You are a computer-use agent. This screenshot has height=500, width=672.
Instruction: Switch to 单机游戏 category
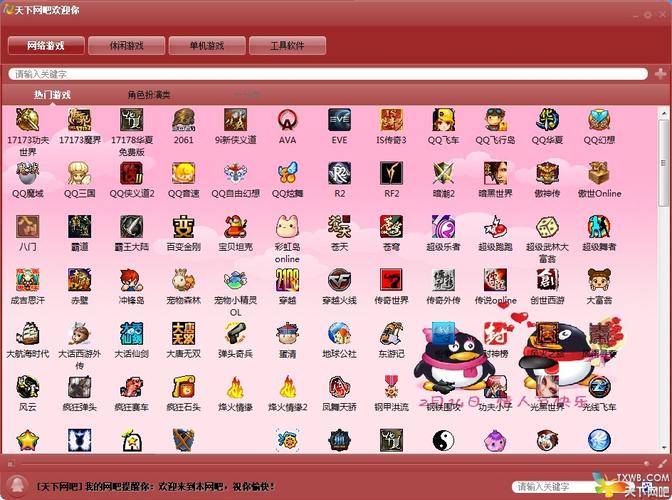click(207, 45)
